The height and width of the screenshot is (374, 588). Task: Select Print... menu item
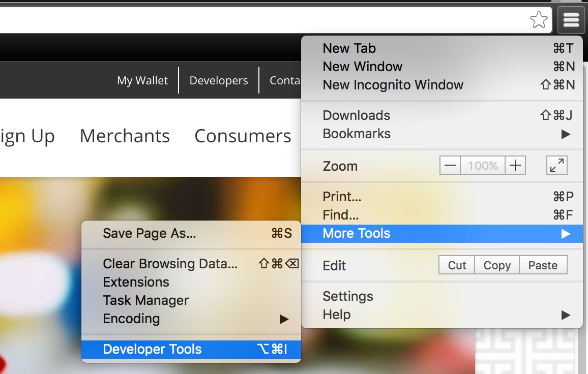click(442, 197)
